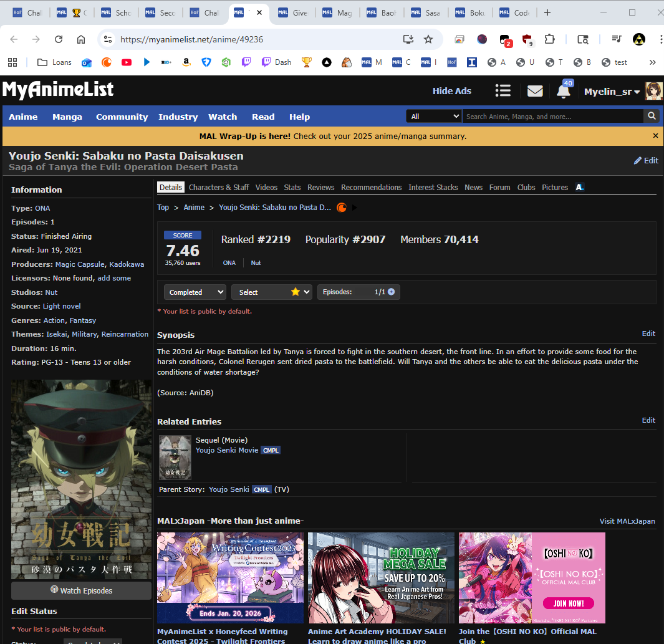Open the Anime nav menu

[x=23, y=117]
